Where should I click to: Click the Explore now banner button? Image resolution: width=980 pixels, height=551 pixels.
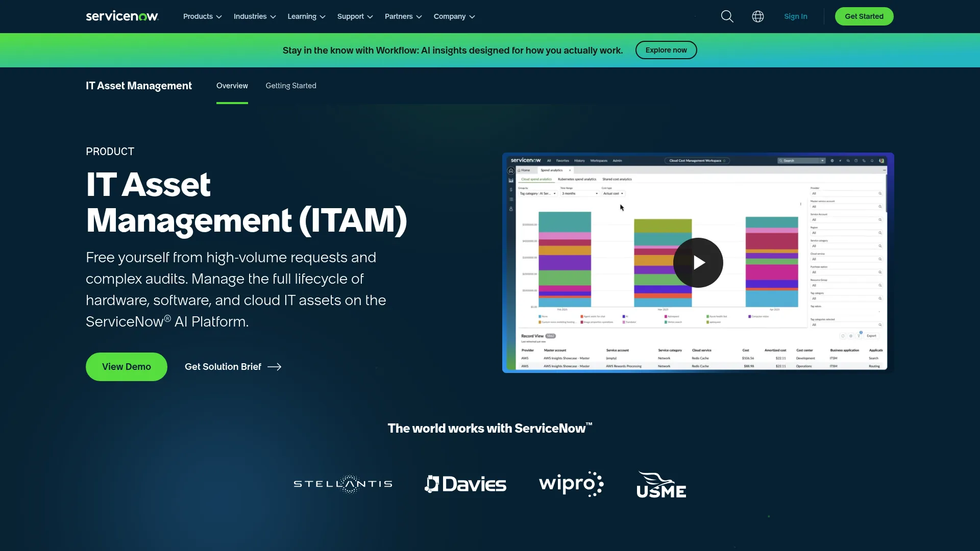666,50
